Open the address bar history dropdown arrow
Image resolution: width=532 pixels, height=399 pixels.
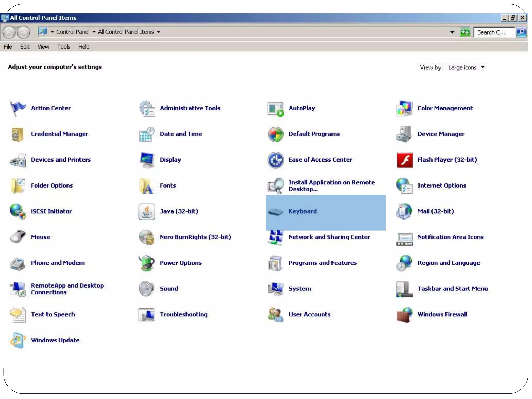tap(452, 32)
